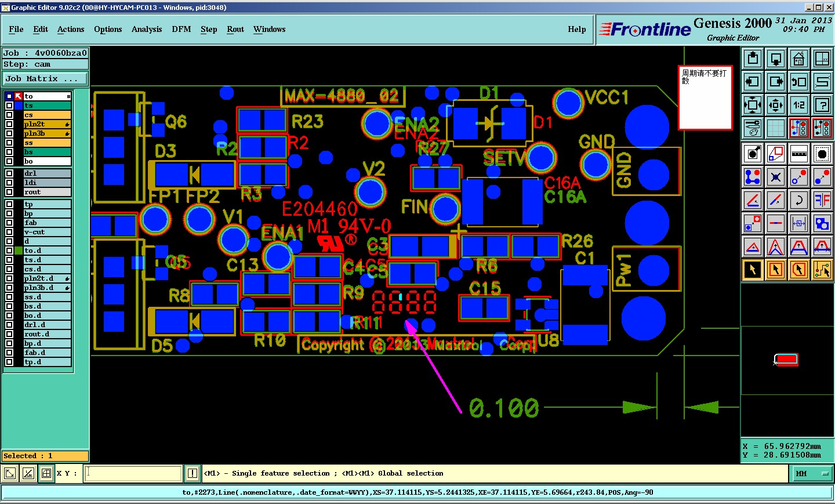Select the ruler measure tool
Viewport: 835px width, 504px height.
pos(799,154)
